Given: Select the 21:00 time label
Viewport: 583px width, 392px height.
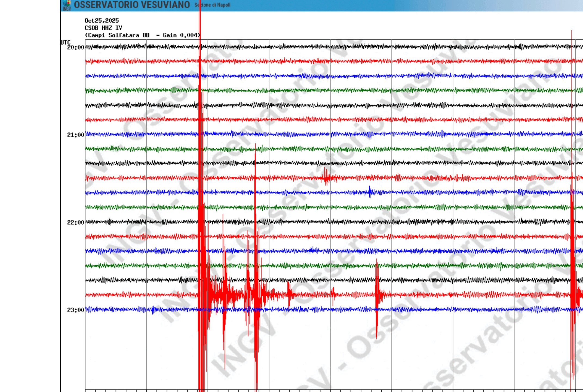Looking at the screenshot, I should click(x=75, y=135).
